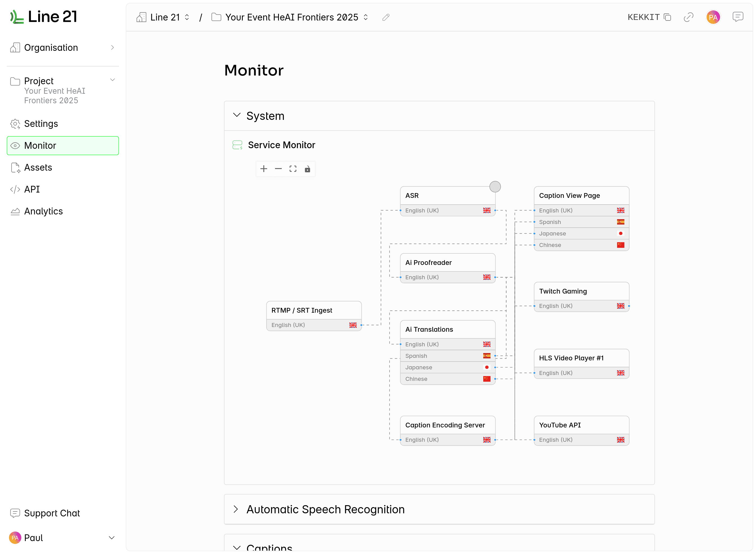Click the Japanese flag in Caption View Page

(x=620, y=233)
